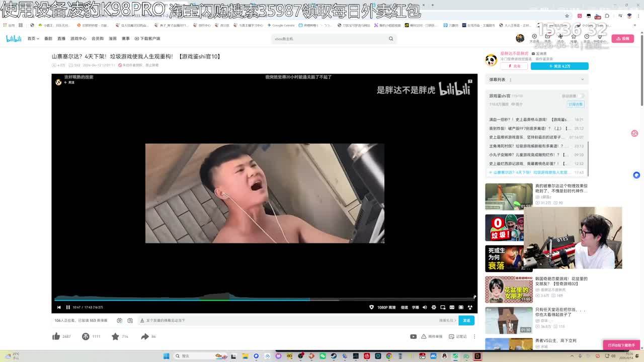Image resolution: width=644 pixels, height=362 pixels.
Task: Enable picture-in-picture mode in the player
Action: click(x=443, y=307)
